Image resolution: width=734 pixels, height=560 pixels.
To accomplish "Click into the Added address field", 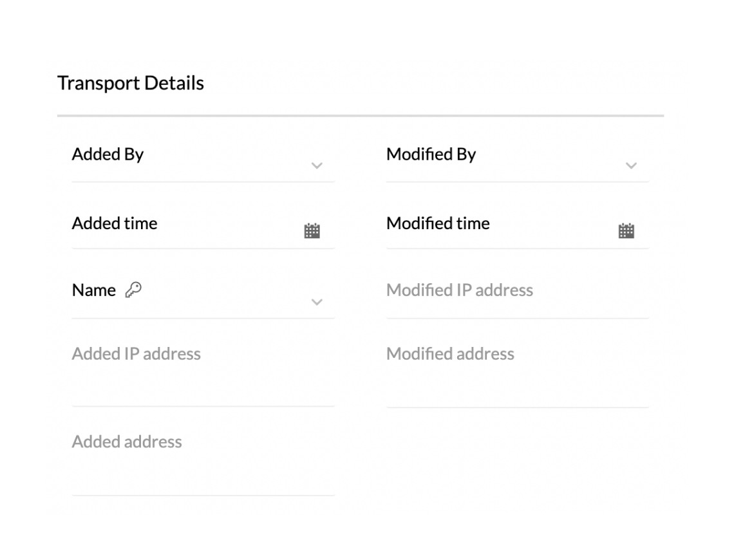I will [203, 460].
